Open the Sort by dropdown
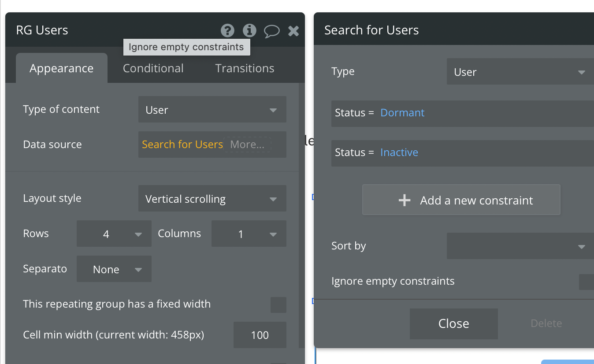Image resolution: width=594 pixels, height=364 pixels. (520, 246)
